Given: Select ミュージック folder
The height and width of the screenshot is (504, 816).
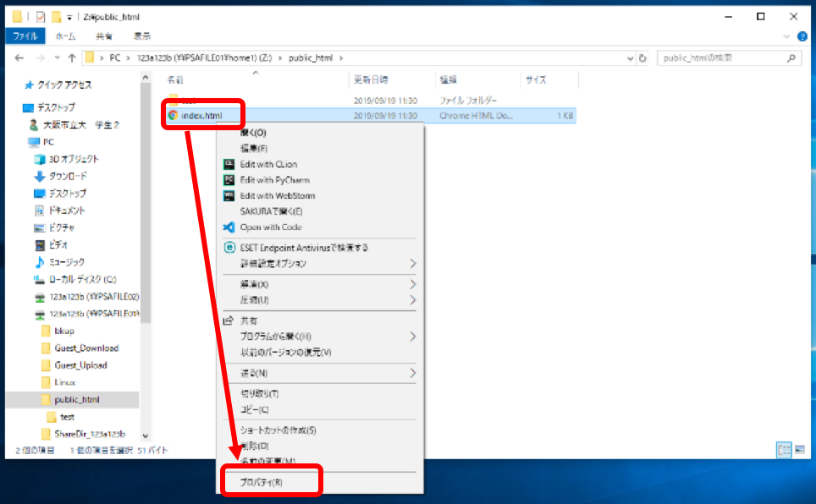Looking at the screenshot, I should pos(59,261).
